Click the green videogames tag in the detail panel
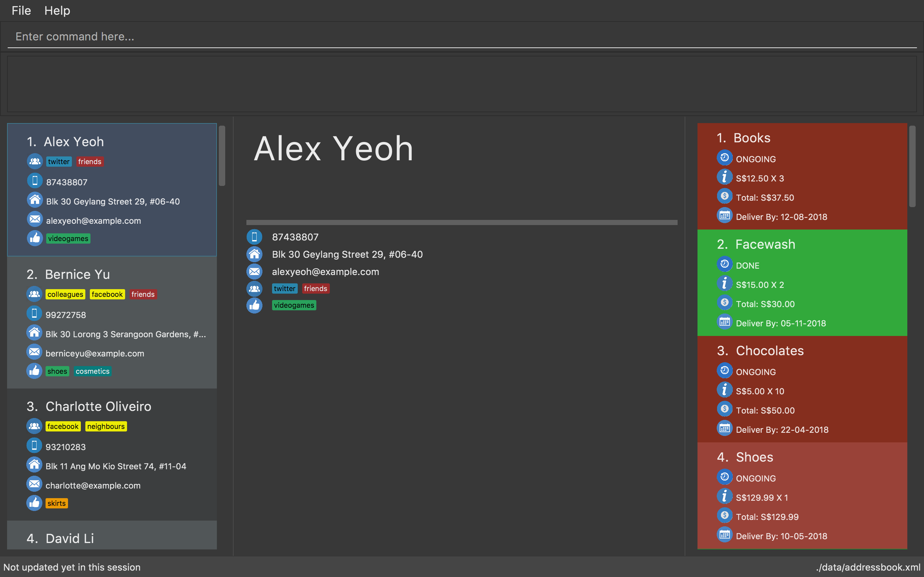This screenshot has width=924, height=577. (x=294, y=305)
